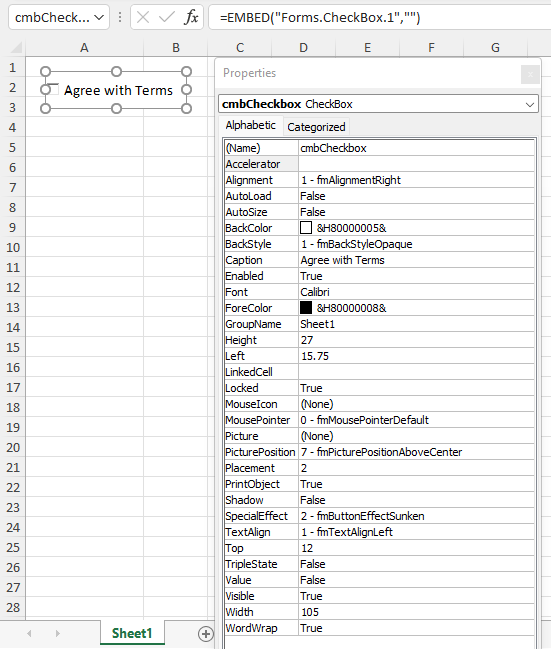Open the Name Box dropdown arrow

(x=99, y=17)
